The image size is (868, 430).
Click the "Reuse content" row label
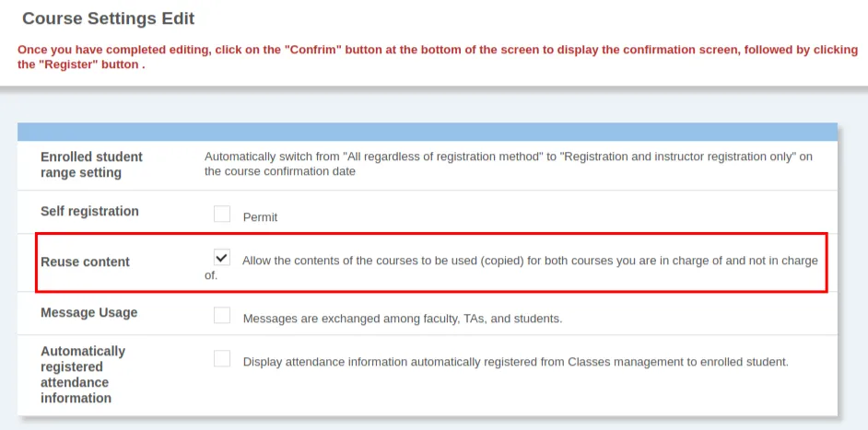pos(85,261)
